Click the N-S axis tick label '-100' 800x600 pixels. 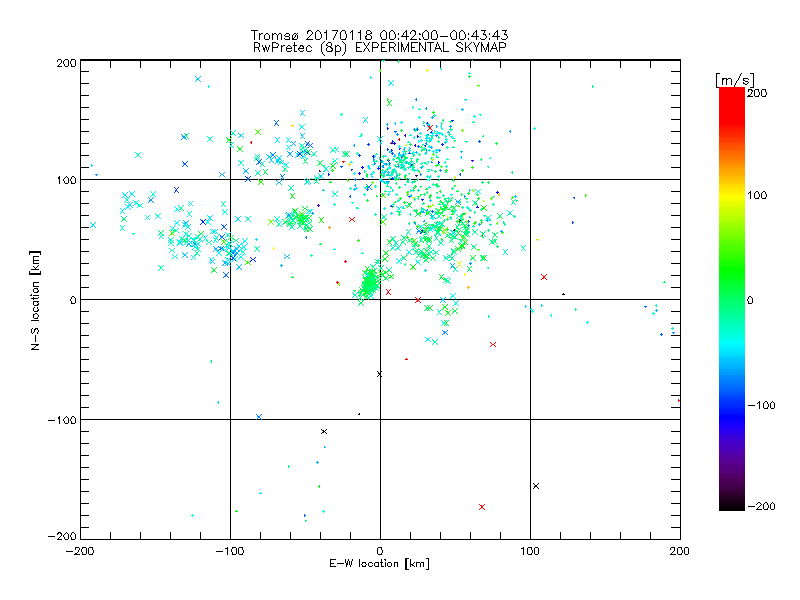click(x=62, y=420)
